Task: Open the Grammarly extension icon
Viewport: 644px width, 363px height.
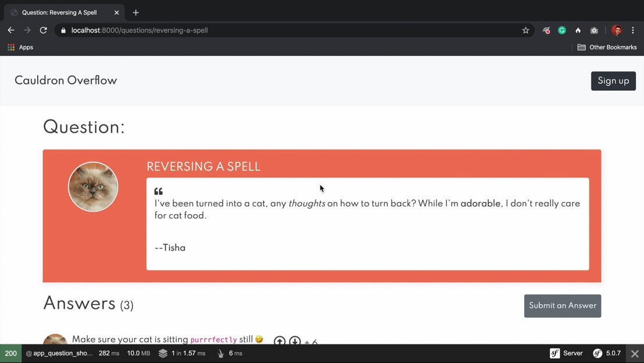Action: pyautogui.click(x=562, y=30)
